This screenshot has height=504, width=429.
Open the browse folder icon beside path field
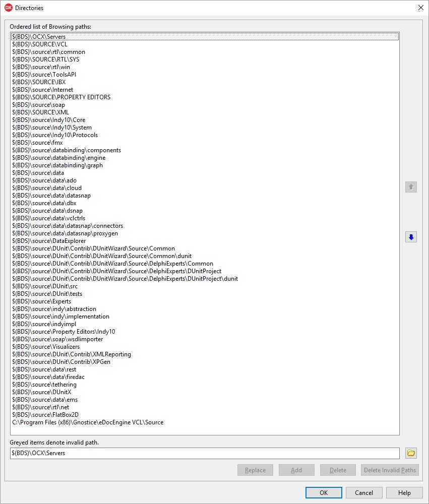(x=411, y=453)
